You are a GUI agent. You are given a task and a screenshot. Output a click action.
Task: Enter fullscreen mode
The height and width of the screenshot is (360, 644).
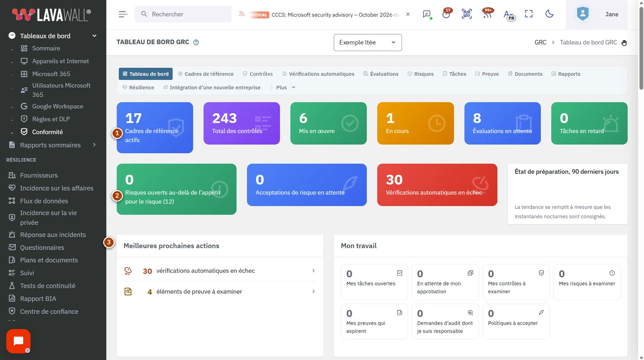click(x=529, y=14)
